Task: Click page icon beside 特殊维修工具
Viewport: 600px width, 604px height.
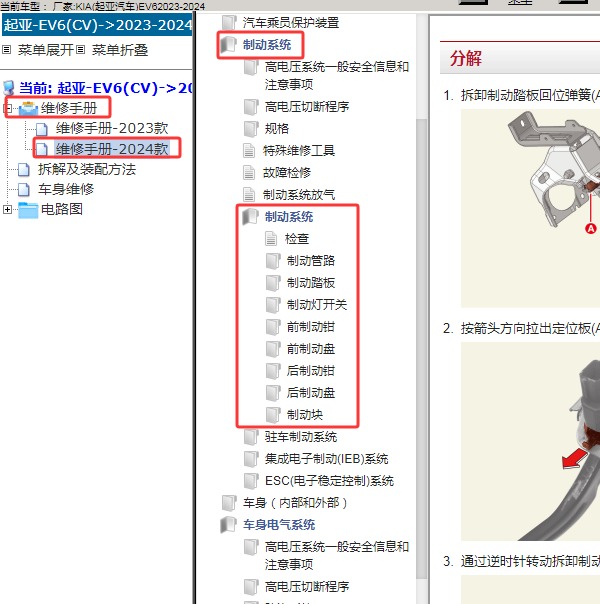Action: (249, 151)
